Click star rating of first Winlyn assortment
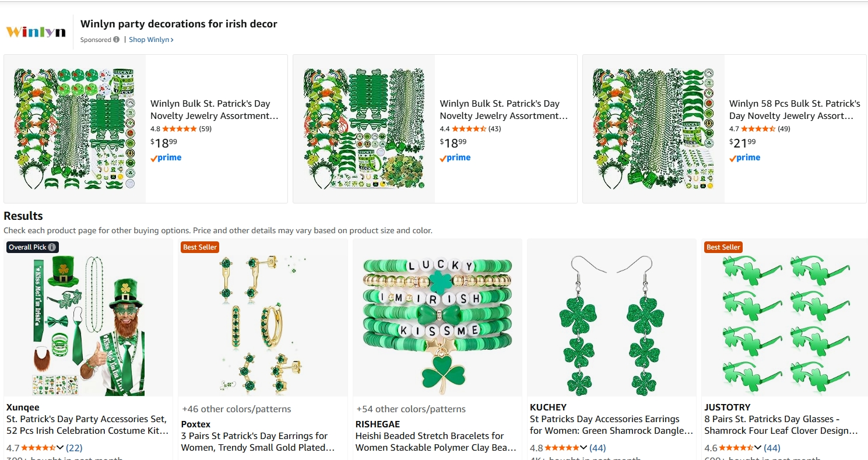Image resolution: width=868 pixels, height=460 pixels. (x=179, y=129)
